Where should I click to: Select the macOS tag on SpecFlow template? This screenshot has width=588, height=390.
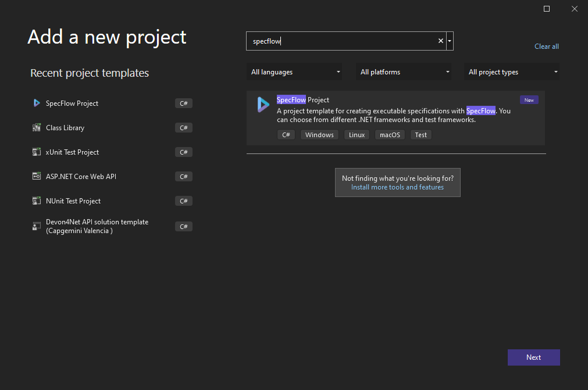(x=389, y=134)
